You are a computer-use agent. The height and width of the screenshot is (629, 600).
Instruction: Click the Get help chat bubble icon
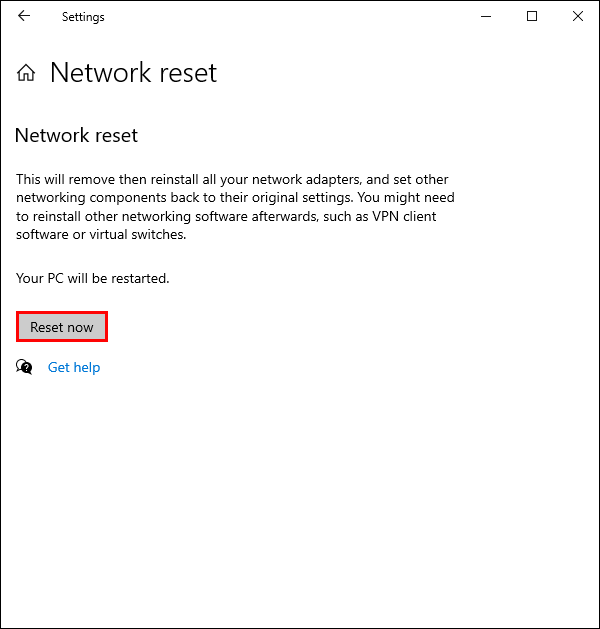coord(25,367)
